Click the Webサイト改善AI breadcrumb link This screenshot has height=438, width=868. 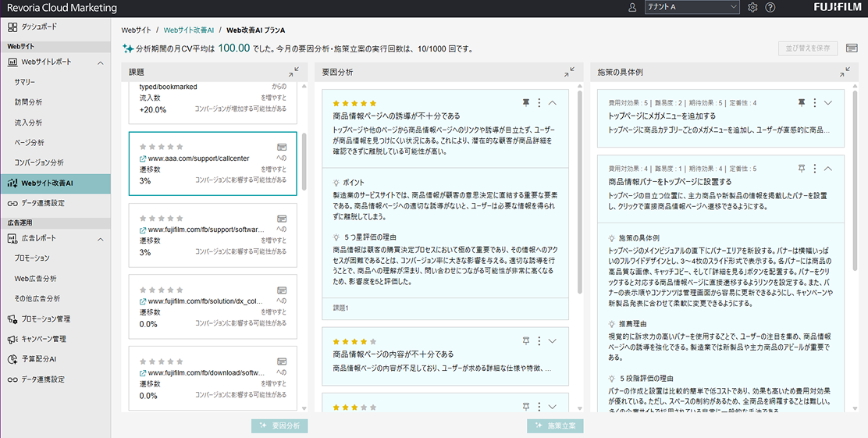tap(189, 30)
